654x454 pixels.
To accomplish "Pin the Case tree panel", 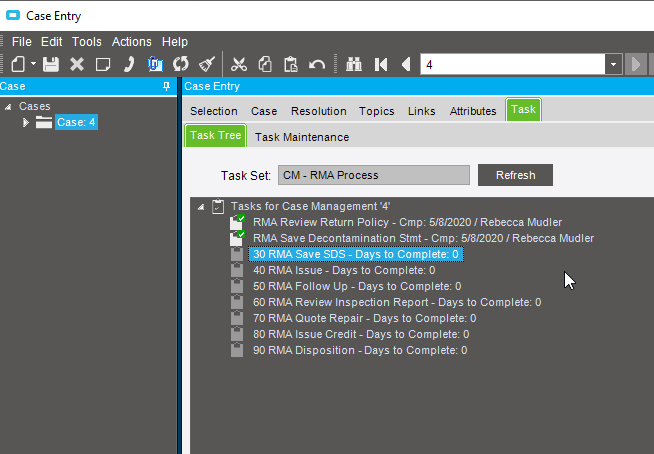I will pyautogui.click(x=166, y=86).
